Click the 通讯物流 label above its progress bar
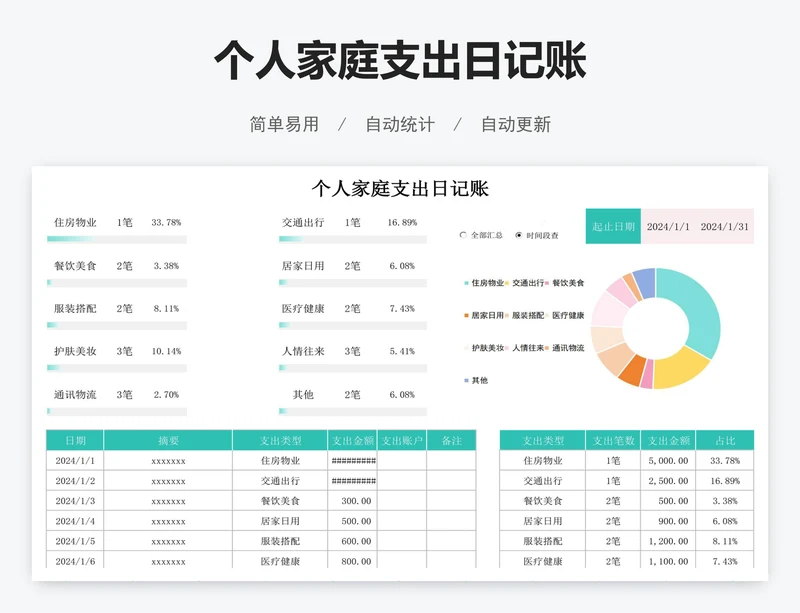Image resolution: width=800 pixels, height=613 pixels. click(x=75, y=395)
